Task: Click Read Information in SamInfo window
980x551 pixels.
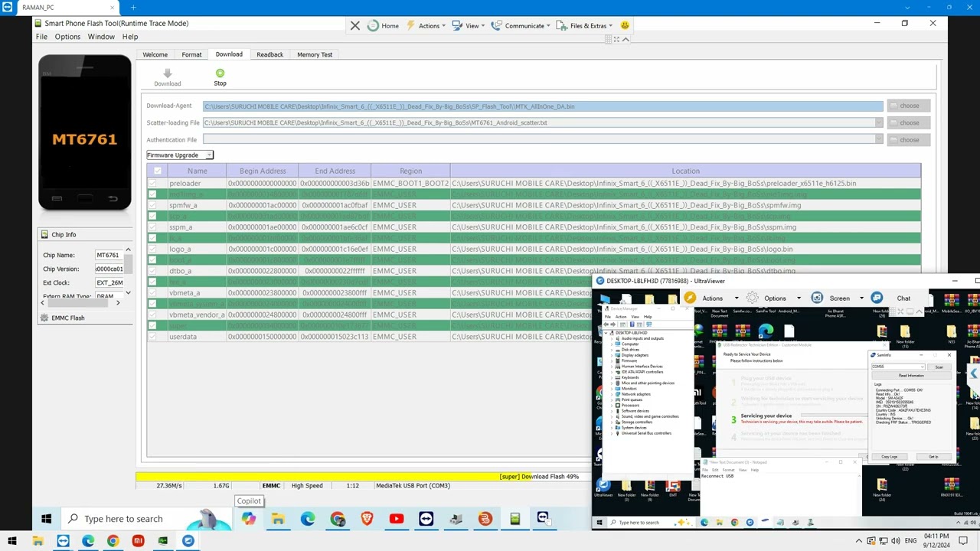Action: tap(911, 376)
